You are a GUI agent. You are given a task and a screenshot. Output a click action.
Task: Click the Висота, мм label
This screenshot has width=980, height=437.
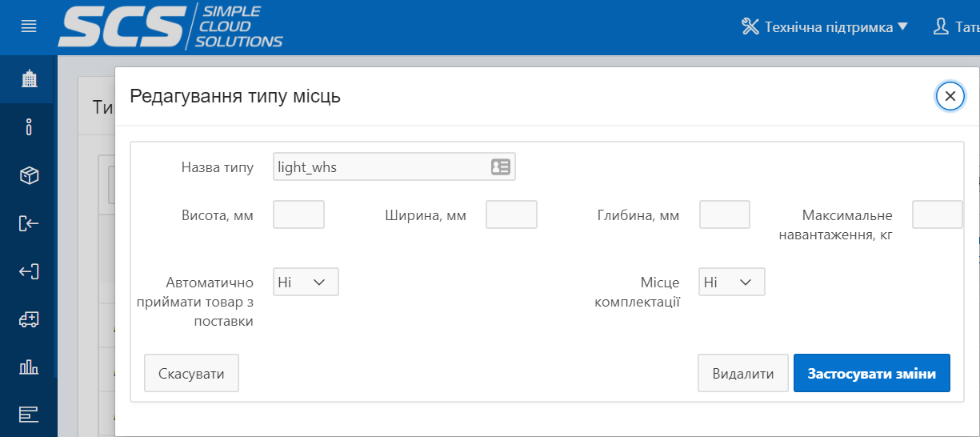(x=218, y=215)
